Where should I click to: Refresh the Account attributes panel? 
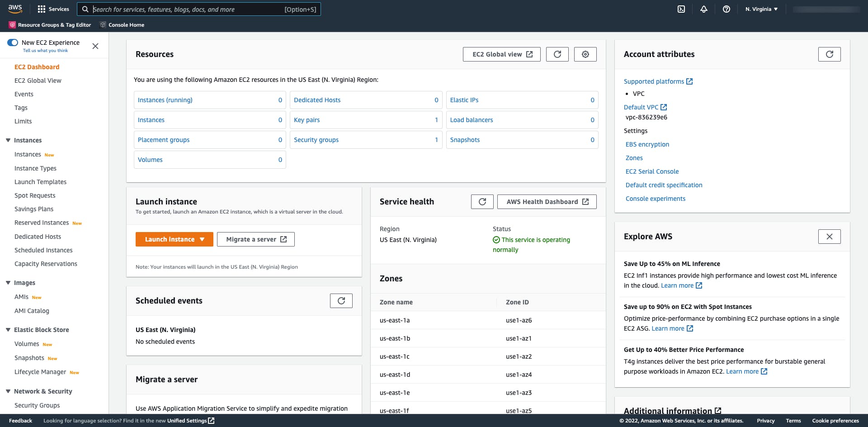click(x=830, y=54)
